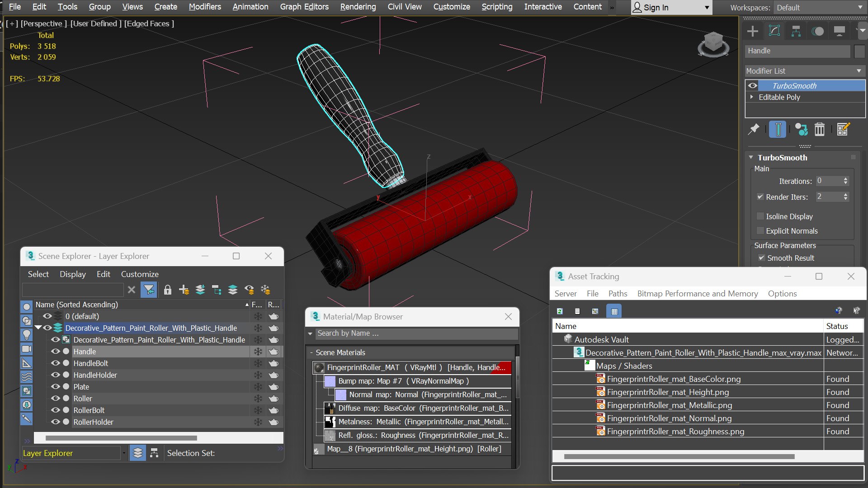Hide the Plate object eye icon
The image size is (868, 488).
pyautogui.click(x=56, y=387)
